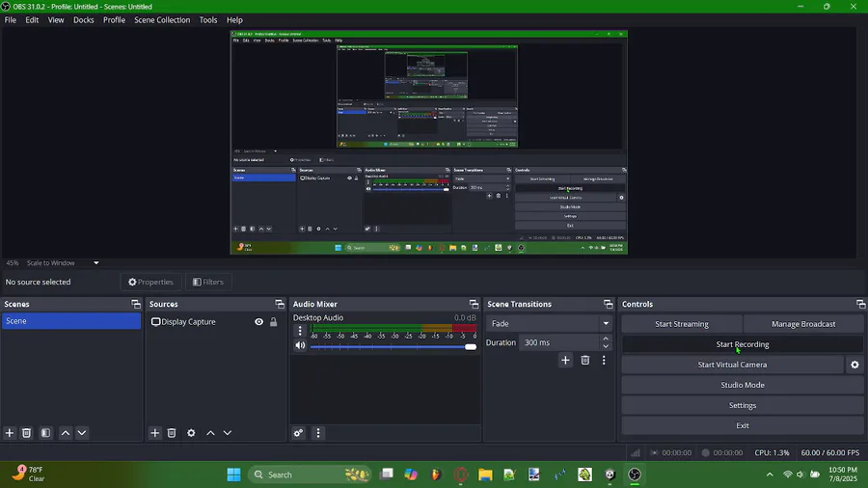The image size is (868, 488).
Task: Enable Studio Mode button
Action: [x=743, y=385]
